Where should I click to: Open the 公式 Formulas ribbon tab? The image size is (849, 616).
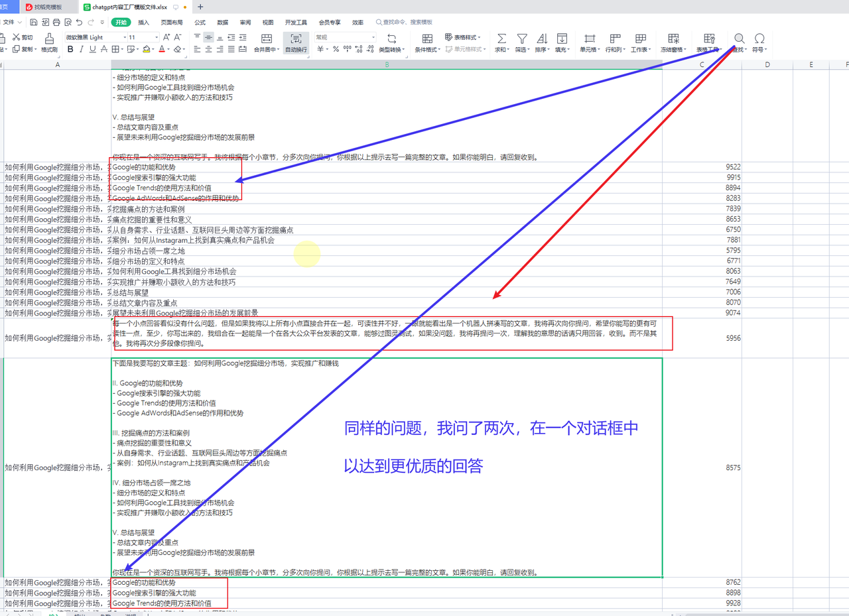click(200, 22)
